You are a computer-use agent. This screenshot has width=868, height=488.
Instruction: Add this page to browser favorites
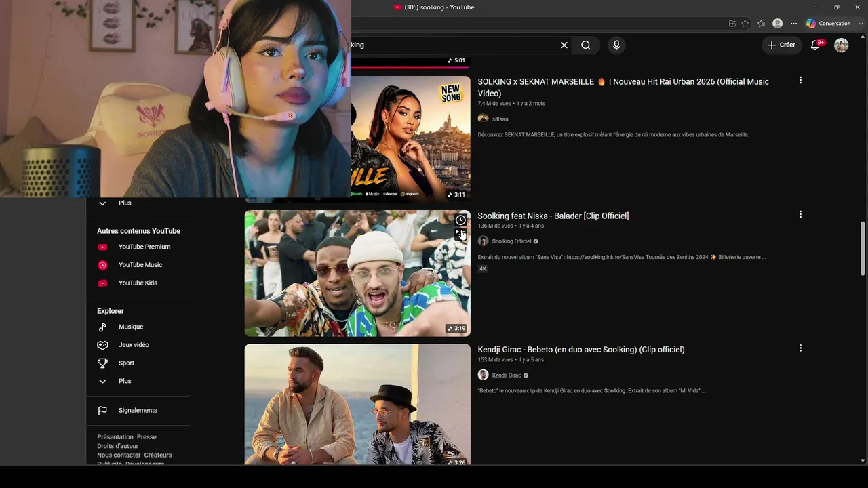tap(745, 24)
